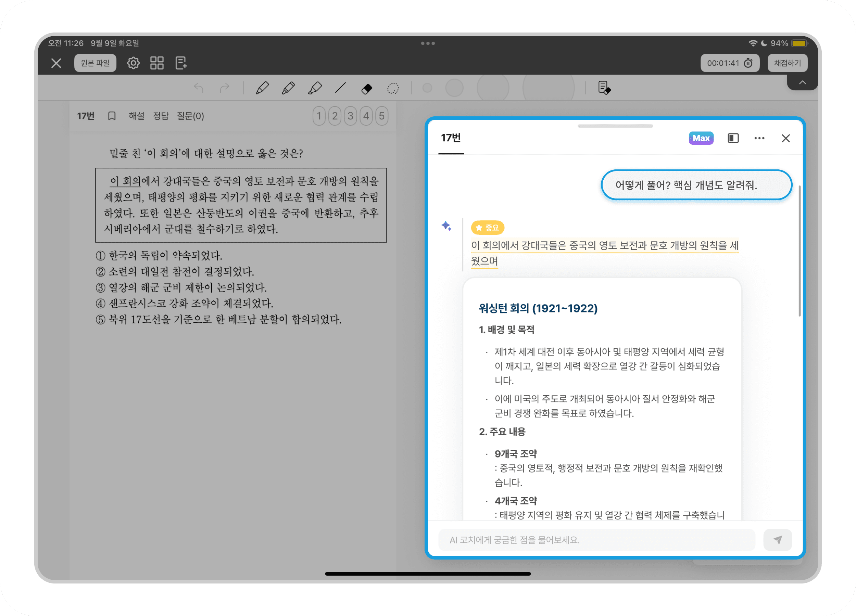The width and height of the screenshot is (856, 616).
Task: Click the Wi-Fi status icon
Action: 753,43
